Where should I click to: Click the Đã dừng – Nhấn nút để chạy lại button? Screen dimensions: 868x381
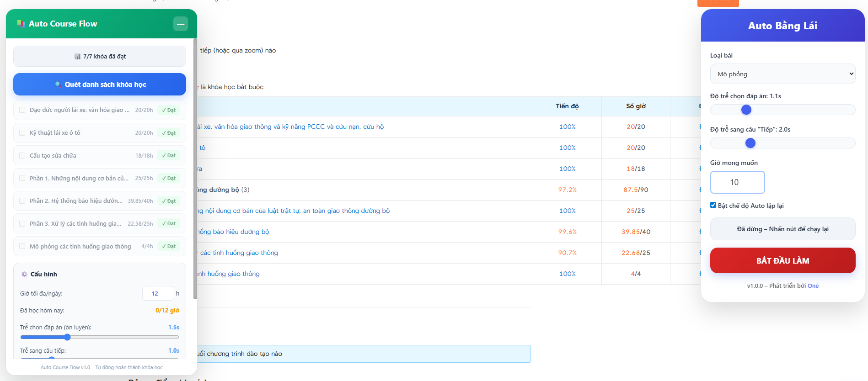[782, 229]
